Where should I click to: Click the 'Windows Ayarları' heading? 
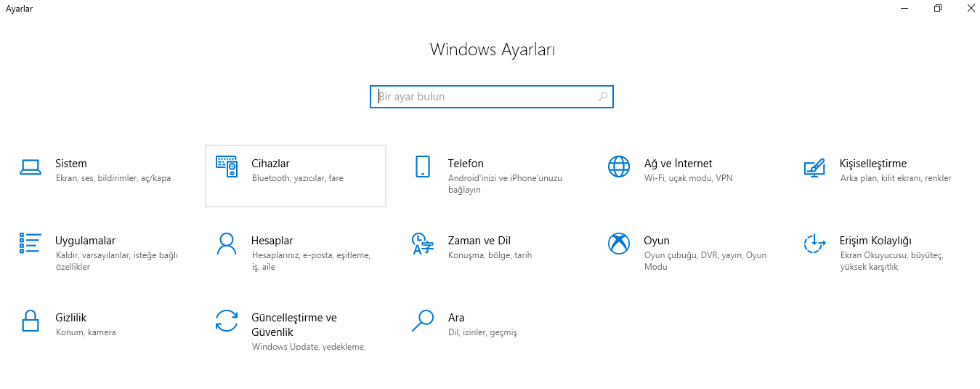(493, 49)
